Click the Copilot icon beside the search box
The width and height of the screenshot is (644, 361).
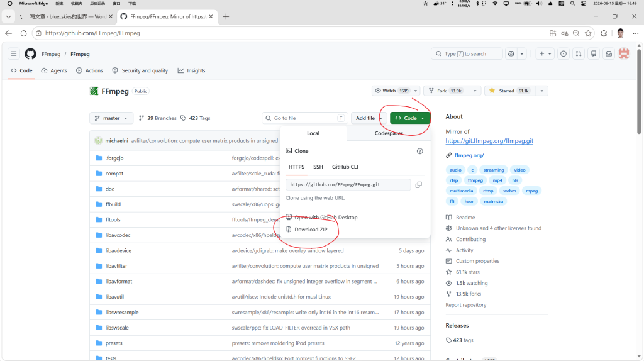point(511,54)
